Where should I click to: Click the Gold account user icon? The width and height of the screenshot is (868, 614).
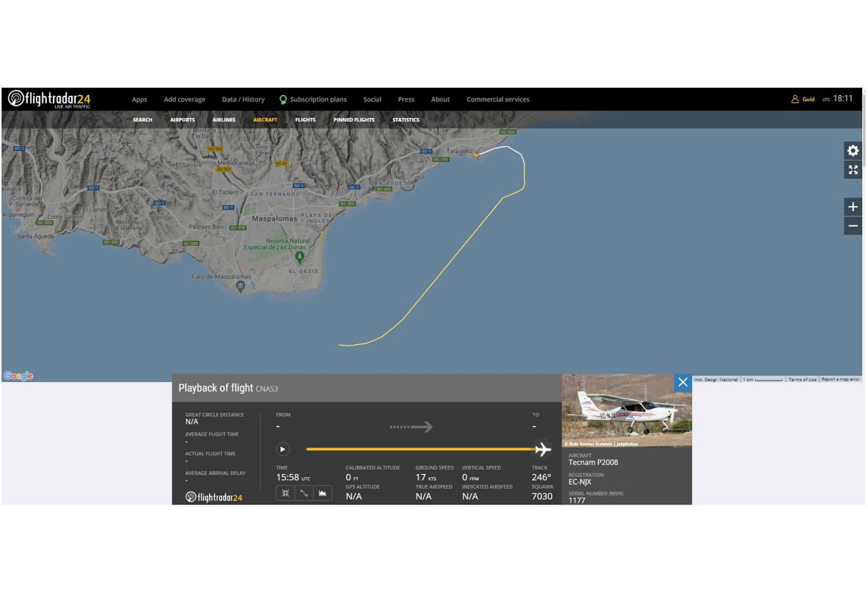pos(795,99)
